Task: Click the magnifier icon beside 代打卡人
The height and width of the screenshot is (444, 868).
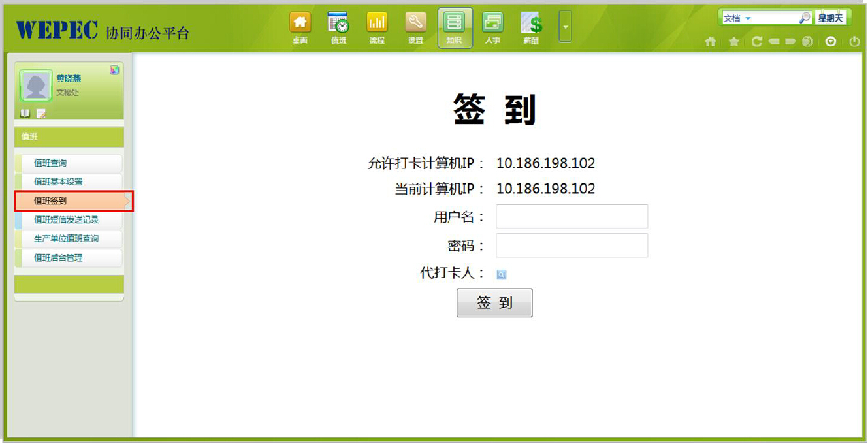Action: tap(502, 275)
